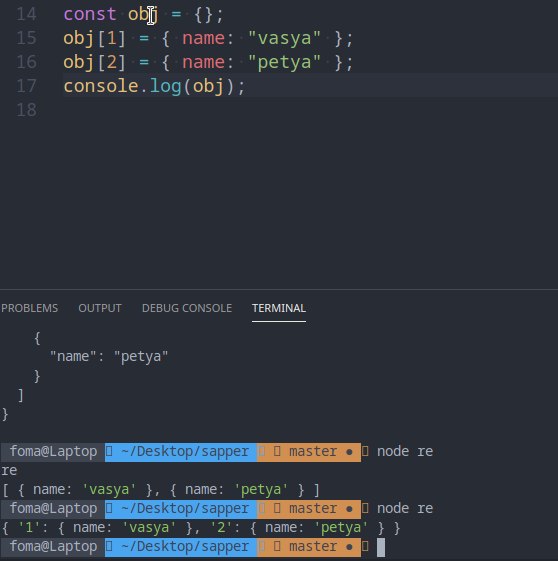
Task: Click the "petya" string in line 16
Action: (x=284, y=62)
